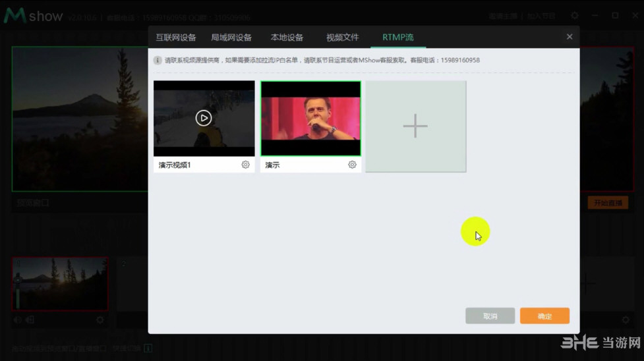Click the info icon in bottom status bar
644x361 pixels.
click(148, 348)
